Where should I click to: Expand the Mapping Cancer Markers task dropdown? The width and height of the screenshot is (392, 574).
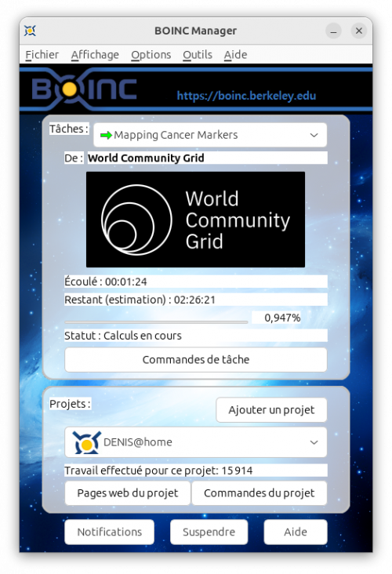click(x=210, y=135)
